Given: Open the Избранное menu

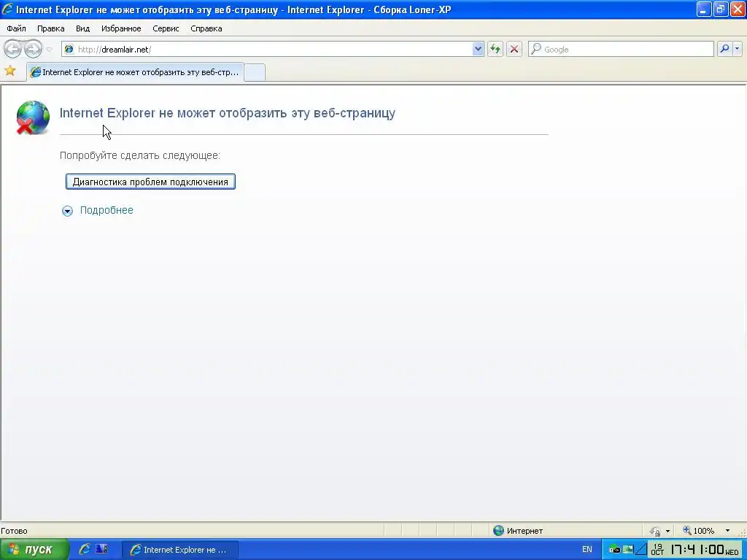Looking at the screenshot, I should click(121, 28).
